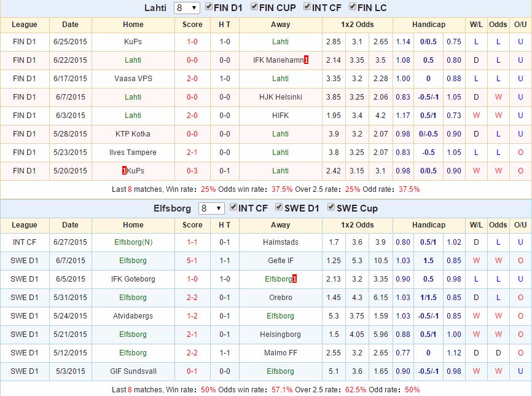The image size is (532, 396).
Task: Open the Helsingborg team link
Action: pos(281,334)
